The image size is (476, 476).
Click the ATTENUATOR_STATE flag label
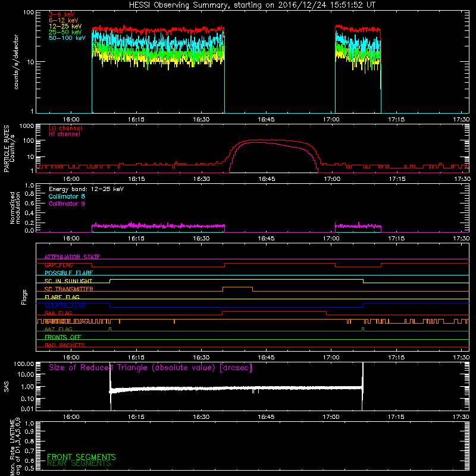point(72,257)
